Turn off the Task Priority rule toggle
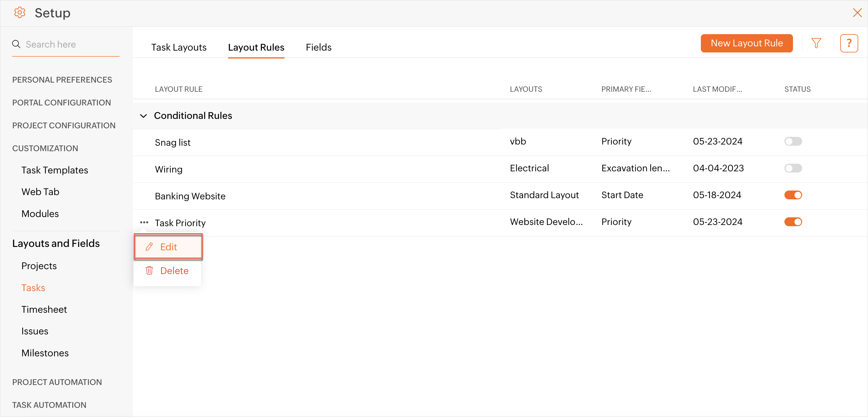 click(x=793, y=222)
